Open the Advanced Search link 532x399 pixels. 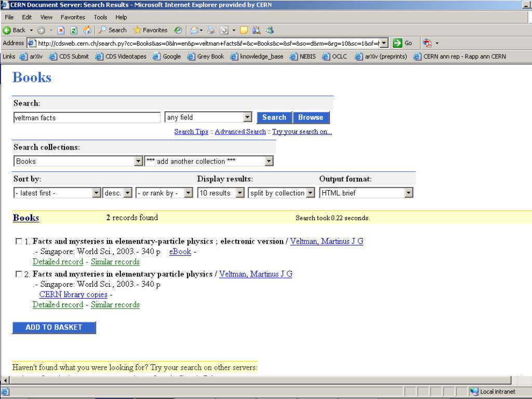tap(240, 131)
